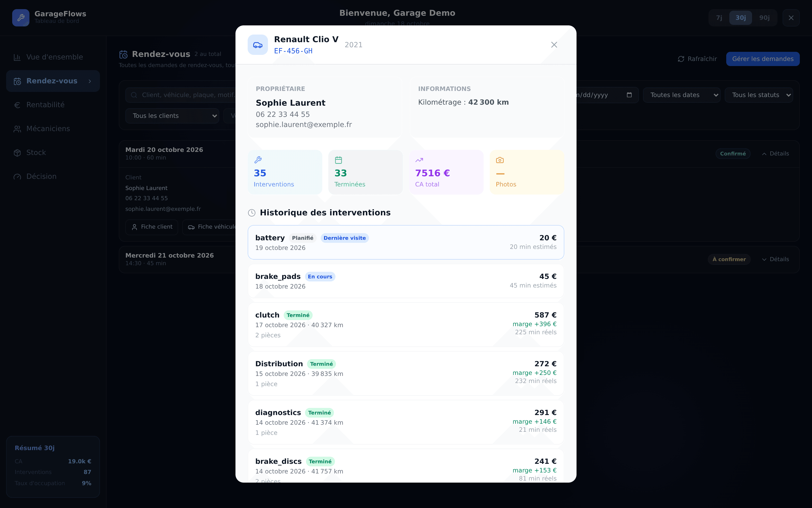Click the person icon on Fiche client button
812x508 pixels.
pos(134,227)
